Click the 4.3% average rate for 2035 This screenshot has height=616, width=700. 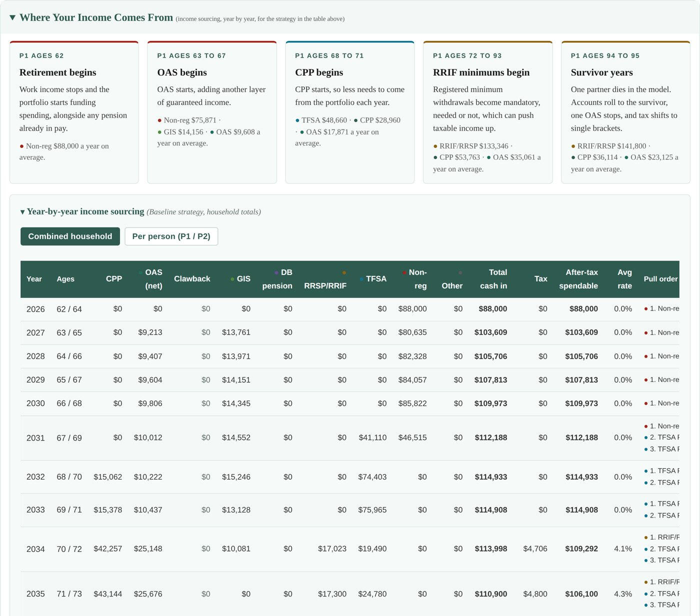pyautogui.click(x=623, y=594)
